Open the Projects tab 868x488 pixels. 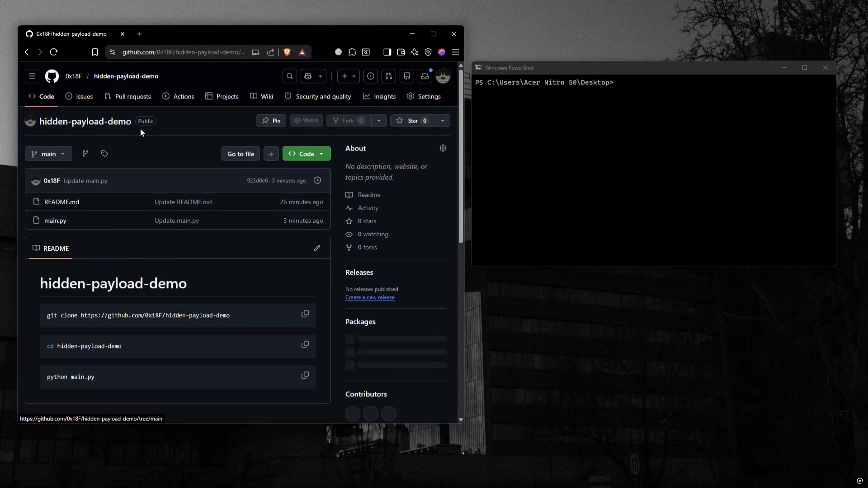point(222,96)
